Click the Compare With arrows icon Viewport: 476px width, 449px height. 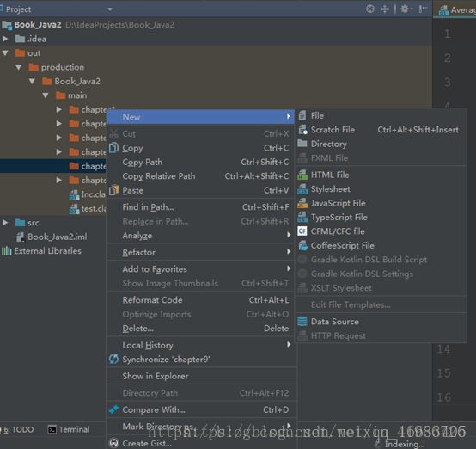click(113, 409)
